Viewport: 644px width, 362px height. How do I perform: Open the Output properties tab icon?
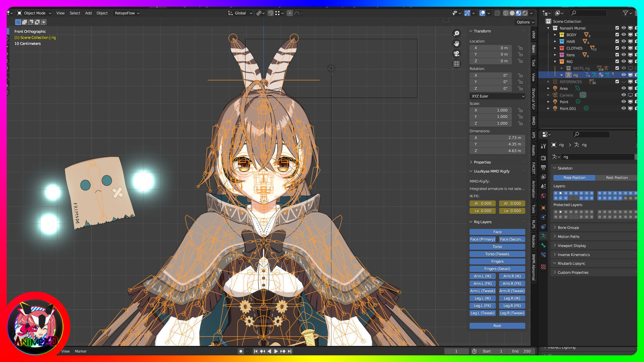pyautogui.click(x=543, y=167)
